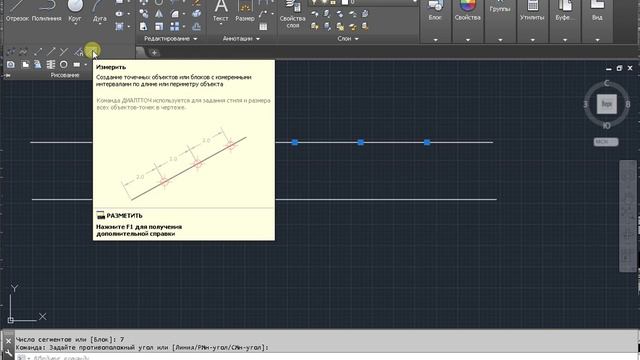Open command line customize wrench
This screenshot has width=640, height=360.
click(8, 353)
